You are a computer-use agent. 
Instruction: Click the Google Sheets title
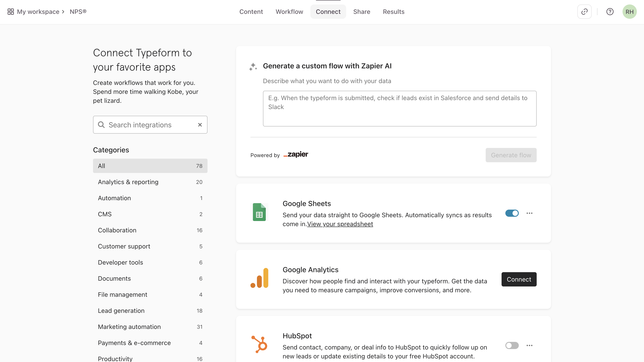tap(307, 203)
